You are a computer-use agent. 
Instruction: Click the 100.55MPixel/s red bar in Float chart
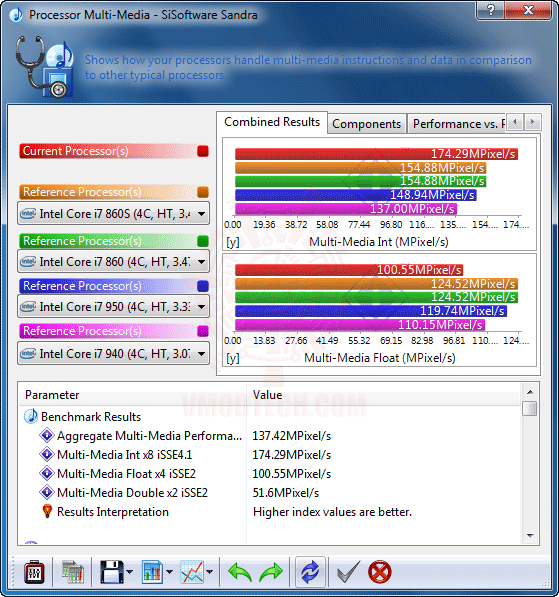click(x=349, y=270)
